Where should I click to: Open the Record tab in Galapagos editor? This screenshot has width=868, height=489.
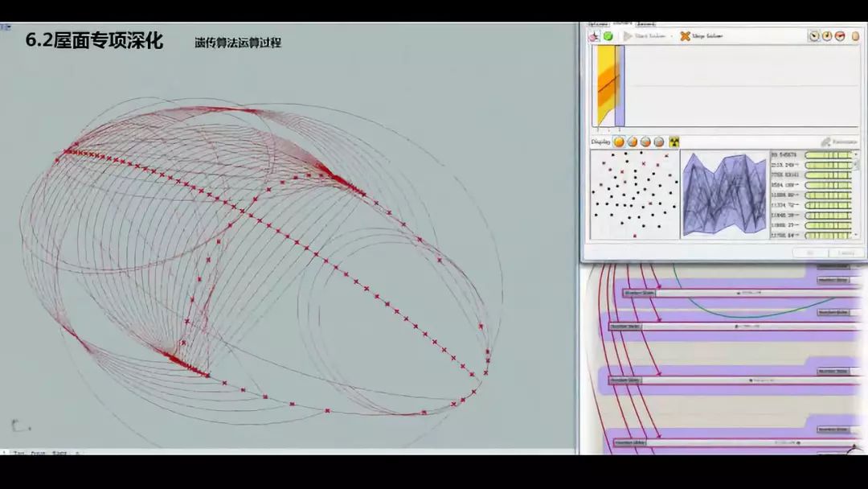tap(645, 24)
